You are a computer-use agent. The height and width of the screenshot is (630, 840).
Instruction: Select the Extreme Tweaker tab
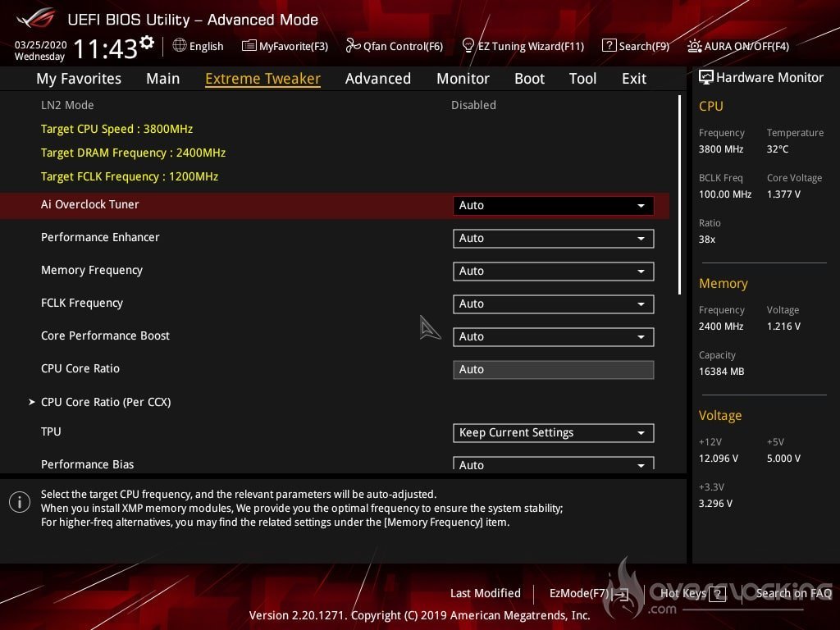point(262,79)
